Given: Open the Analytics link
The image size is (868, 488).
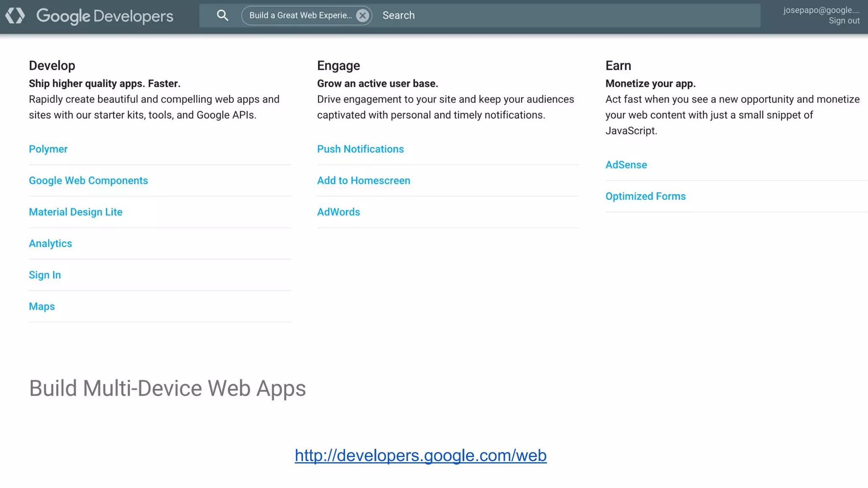Looking at the screenshot, I should tap(50, 244).
